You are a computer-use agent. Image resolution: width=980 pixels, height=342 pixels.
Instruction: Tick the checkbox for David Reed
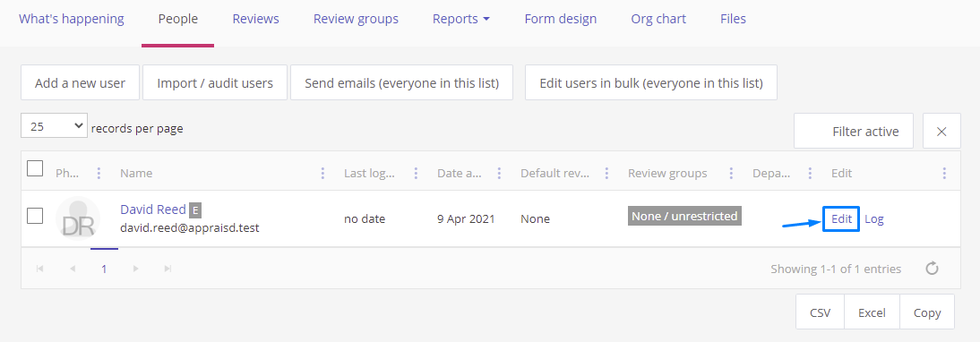pos(35,216)
